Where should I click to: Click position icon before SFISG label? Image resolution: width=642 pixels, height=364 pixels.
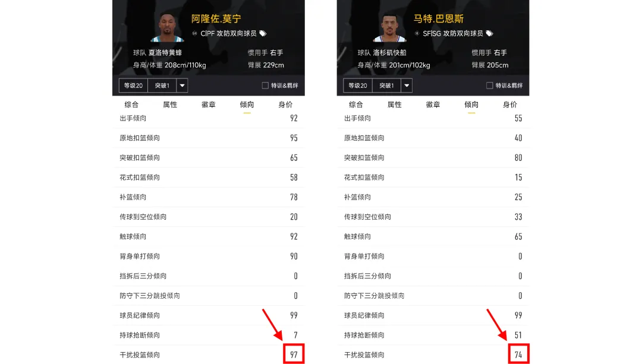coord(417,33)
